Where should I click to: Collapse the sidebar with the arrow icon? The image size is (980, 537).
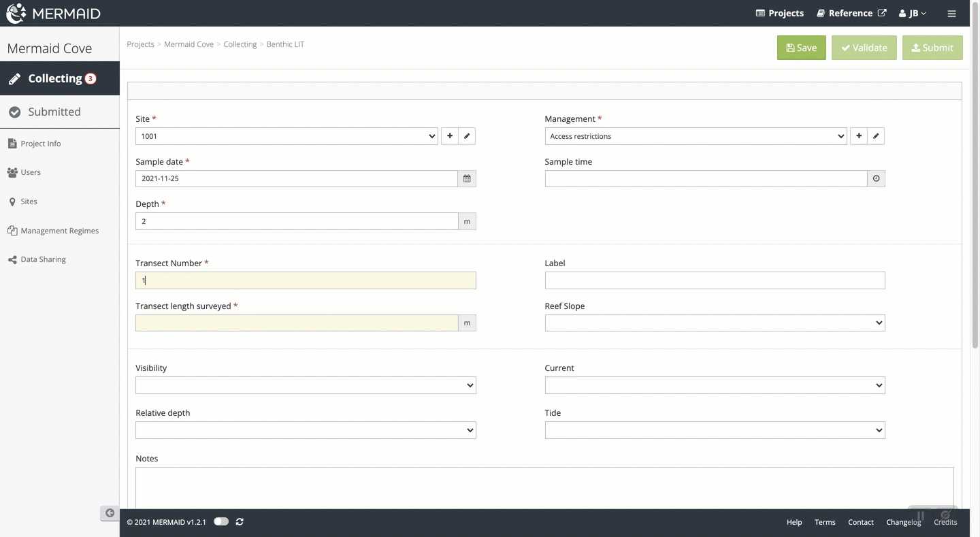pos(110,513)
